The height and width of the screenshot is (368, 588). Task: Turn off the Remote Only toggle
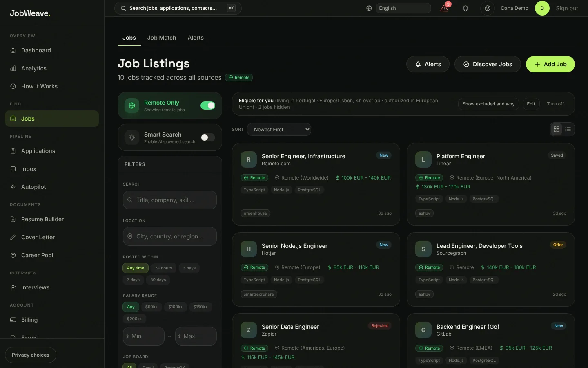208,105
